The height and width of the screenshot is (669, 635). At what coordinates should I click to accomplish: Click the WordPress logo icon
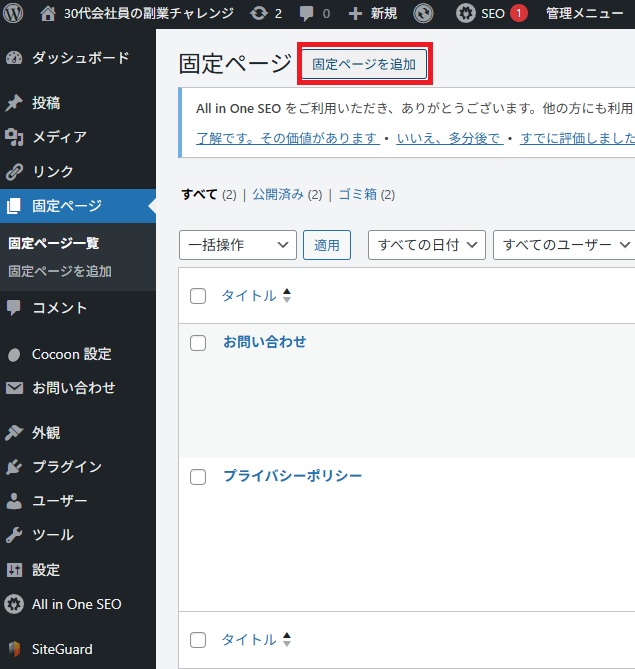tap(14, 13)
